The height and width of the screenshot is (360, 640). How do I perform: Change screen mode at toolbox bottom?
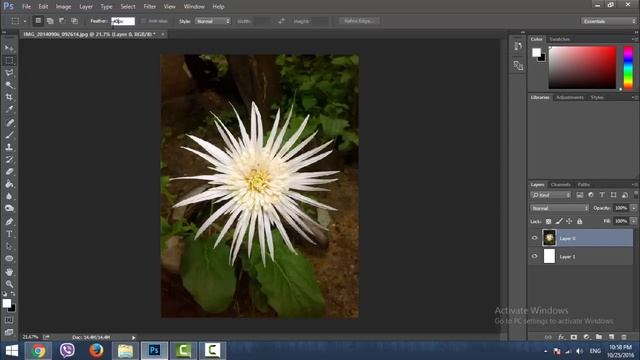[9, 332]
